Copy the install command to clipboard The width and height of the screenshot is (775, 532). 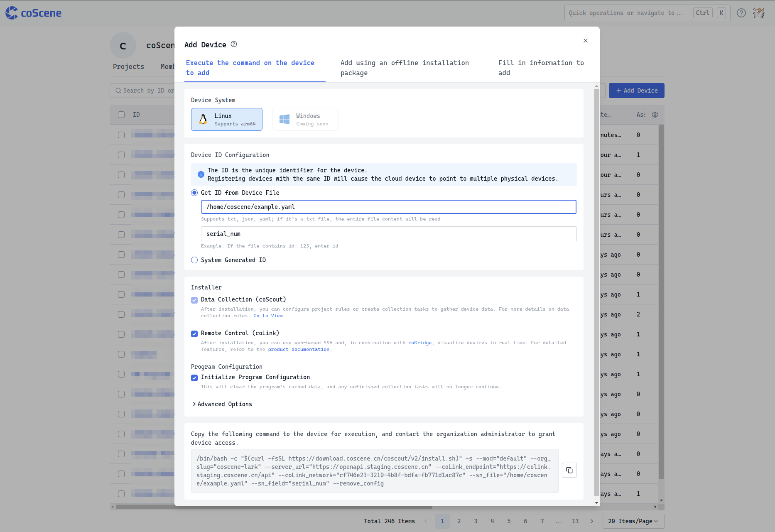tap(569, 470)
